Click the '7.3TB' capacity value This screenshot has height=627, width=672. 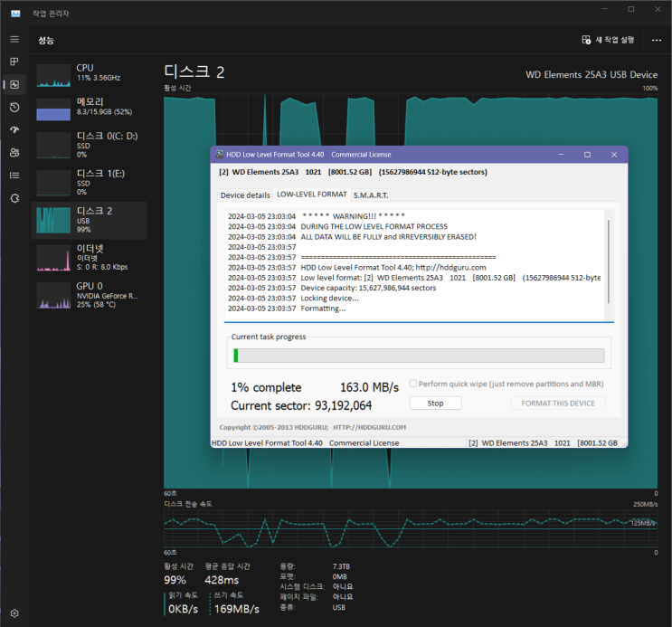341,566
